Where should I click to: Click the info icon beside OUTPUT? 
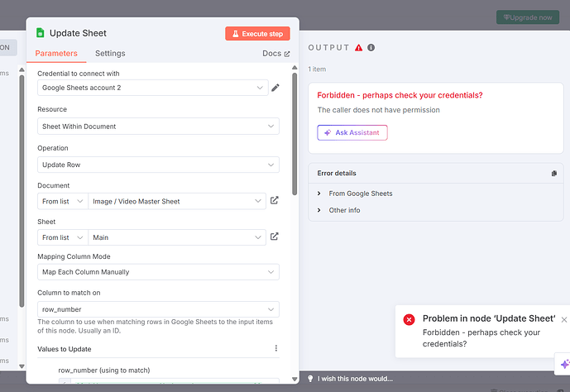tap(371, 48)
